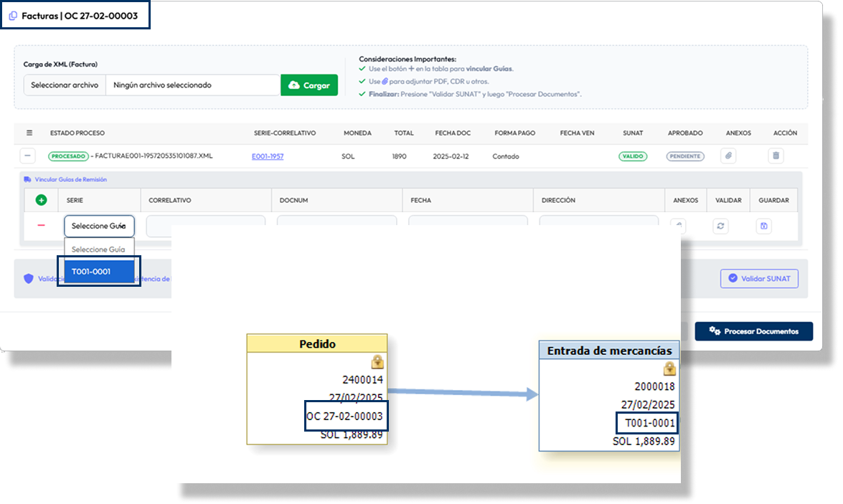Click the guide row validate refresh icon

click(x=721, y=227)
